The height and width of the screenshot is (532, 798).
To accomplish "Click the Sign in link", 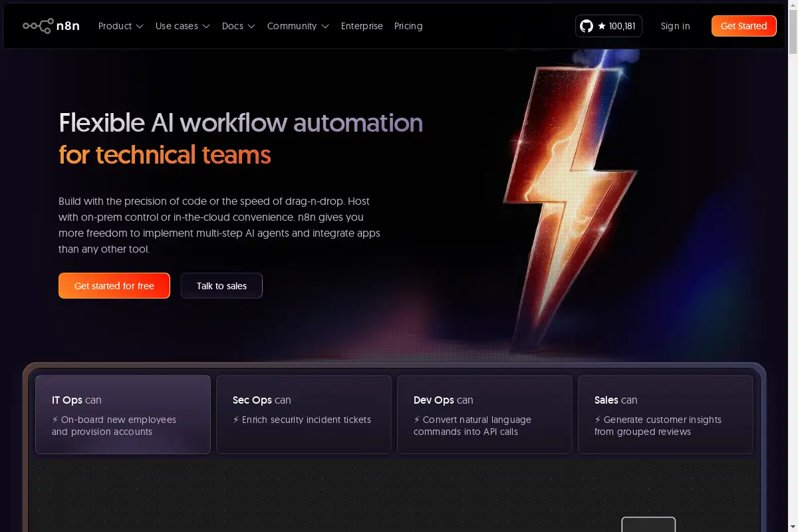I will 676,26.
